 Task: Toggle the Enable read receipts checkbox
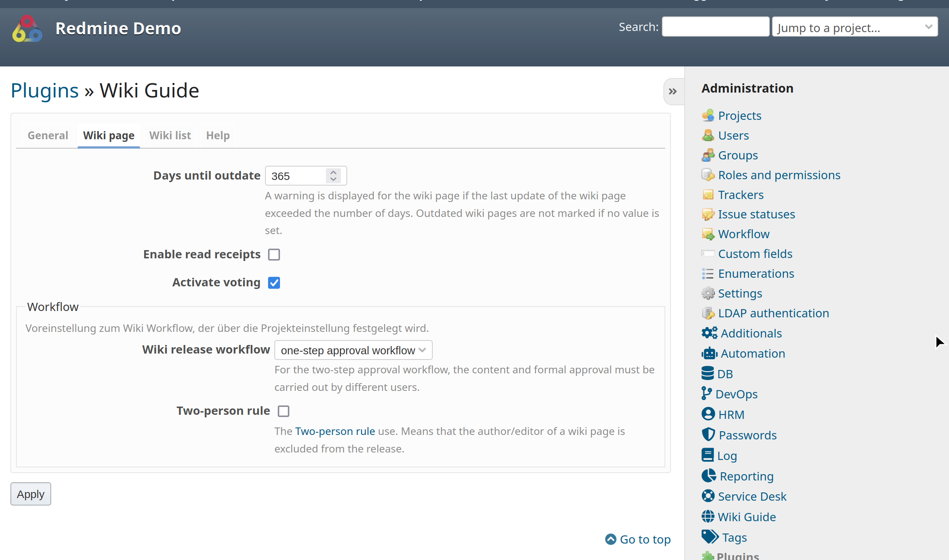click(x=274, y=254)
